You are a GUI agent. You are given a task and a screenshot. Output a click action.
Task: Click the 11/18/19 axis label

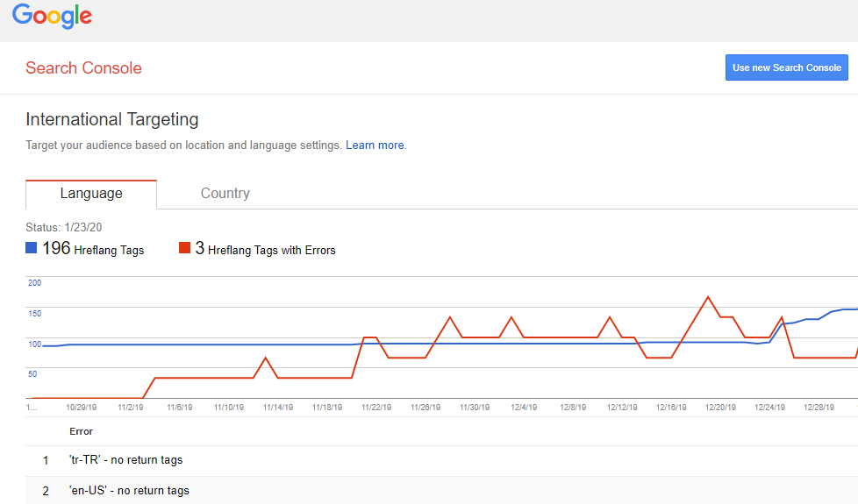pyautogui.click(x=327, y=408)
